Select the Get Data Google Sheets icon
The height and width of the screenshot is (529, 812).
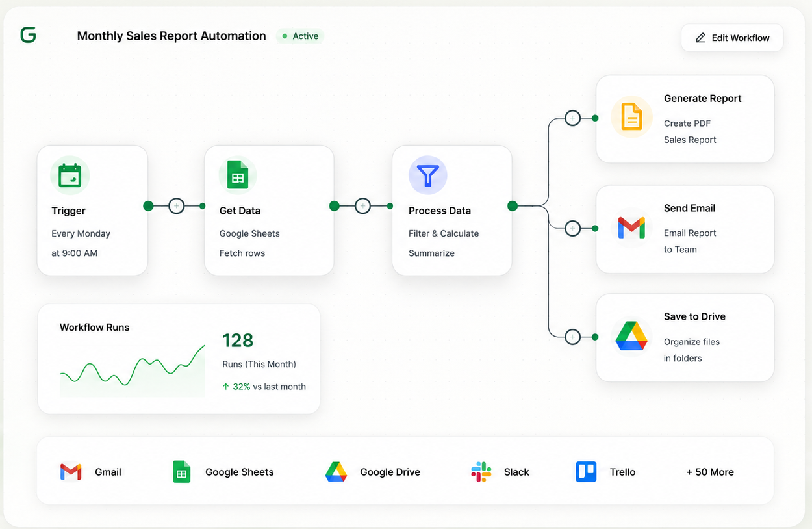tap(237, 175)
